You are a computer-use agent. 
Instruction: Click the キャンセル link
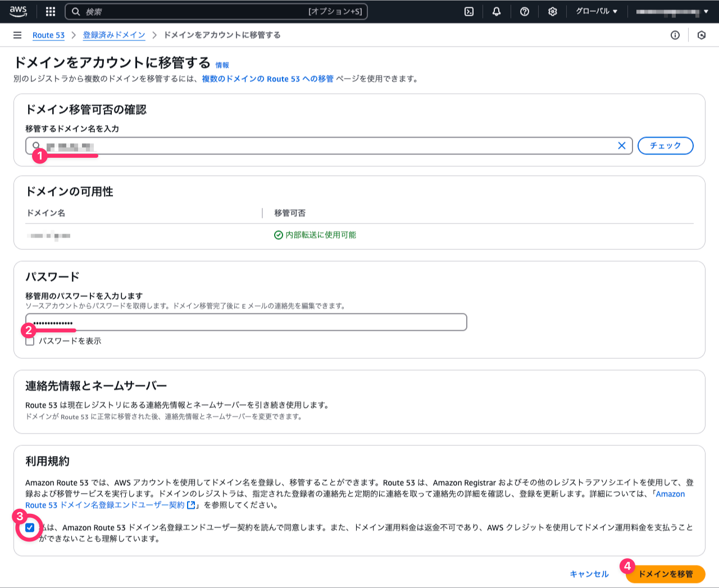point(589,574)
